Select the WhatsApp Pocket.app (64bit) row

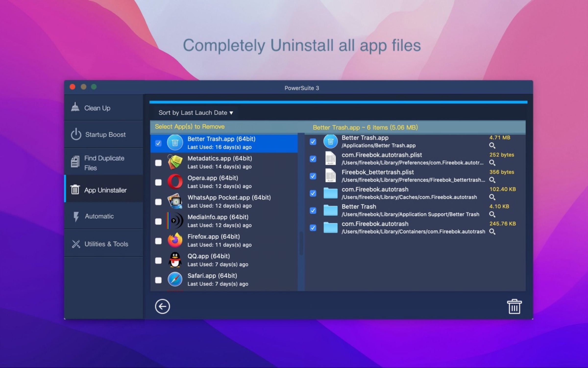pos(224,201)
